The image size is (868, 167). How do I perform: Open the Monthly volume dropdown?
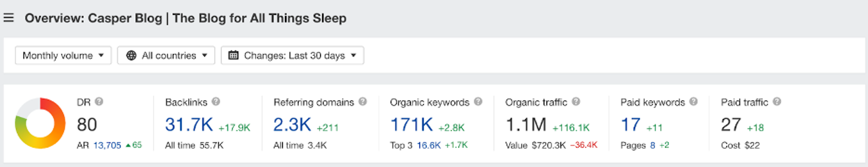point(63,55)
